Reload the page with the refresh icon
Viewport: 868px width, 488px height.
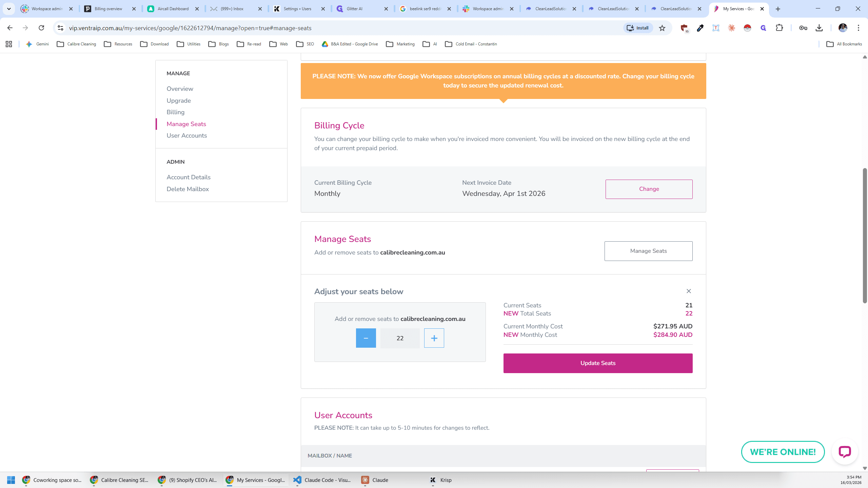coord(41,28)
